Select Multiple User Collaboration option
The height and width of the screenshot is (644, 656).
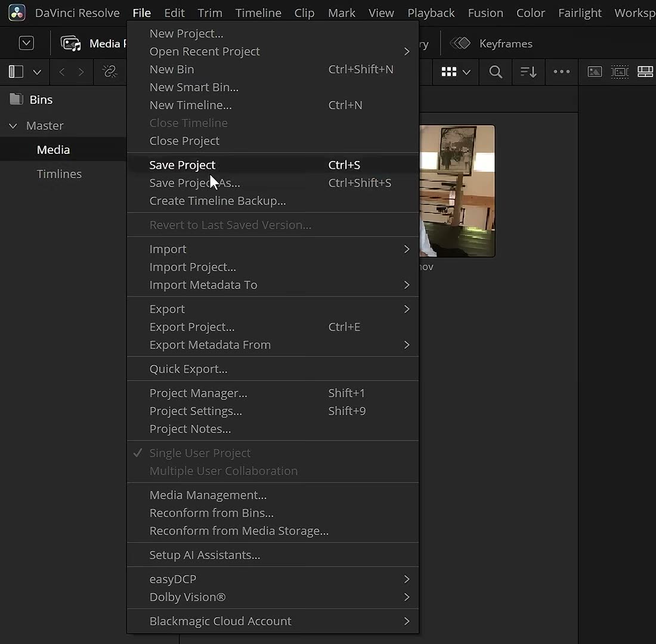tap(273, 470)
